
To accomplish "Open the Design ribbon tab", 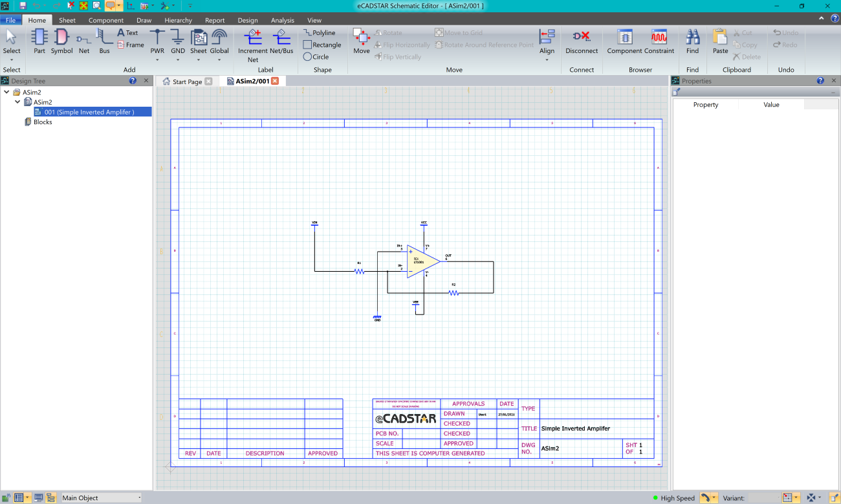I will pos(248,20).
